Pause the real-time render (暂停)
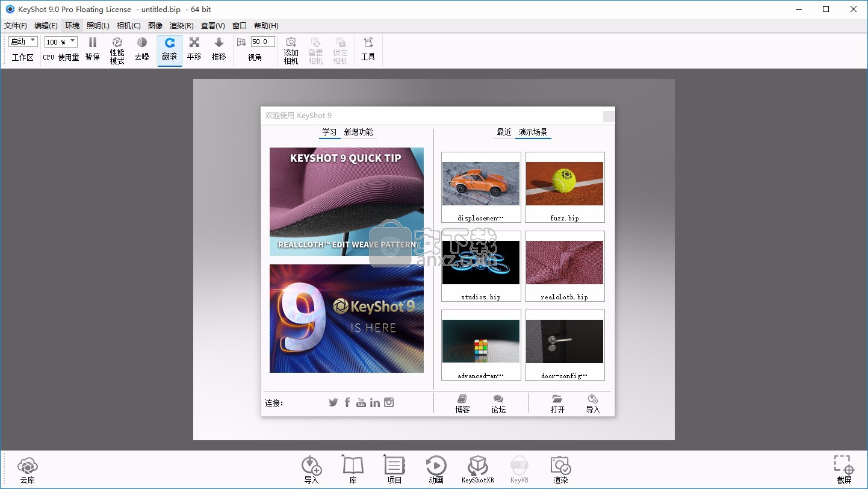Image resolution: width=868 pixels, height=489 pixels. pyautogui.click(x=92, y=49)
